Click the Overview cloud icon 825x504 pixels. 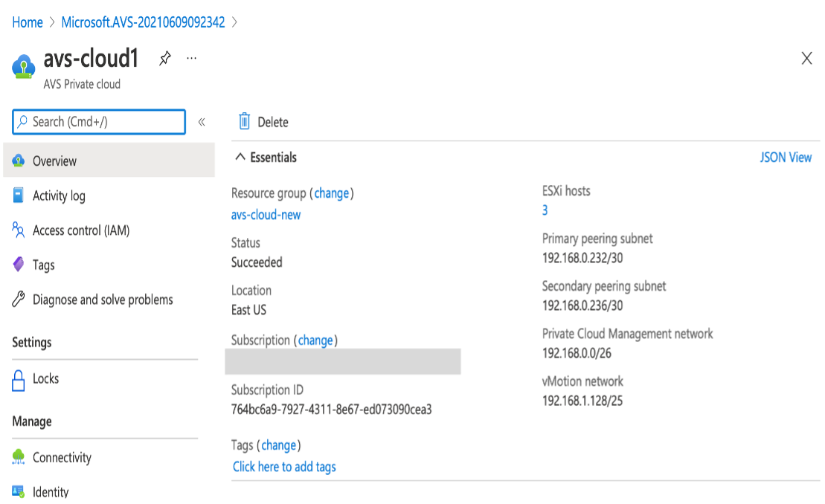point(19,161)
